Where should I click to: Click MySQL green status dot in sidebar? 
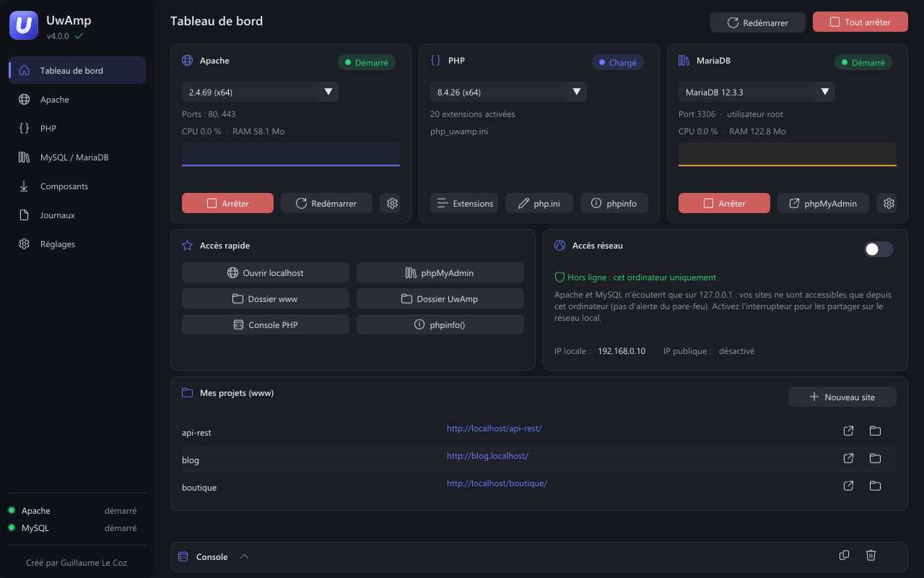(x=12, y=528)
